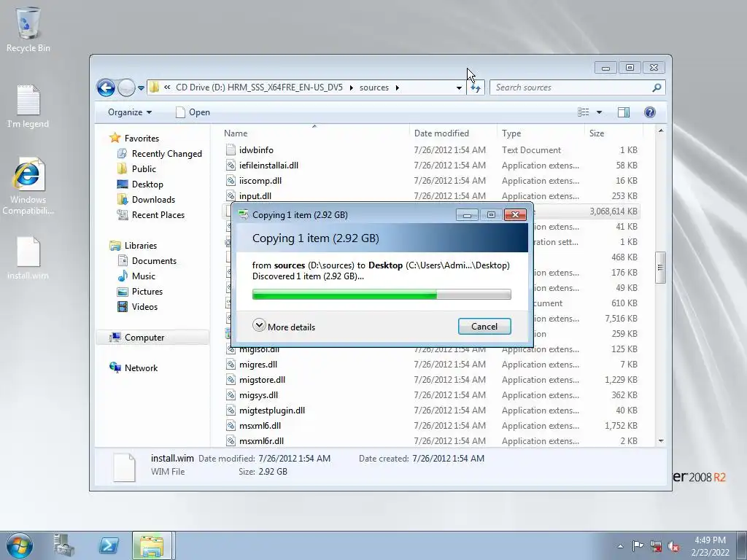Open the Windows Start button
Viewport: 747px width, 560px height.
tap(19, 545)
